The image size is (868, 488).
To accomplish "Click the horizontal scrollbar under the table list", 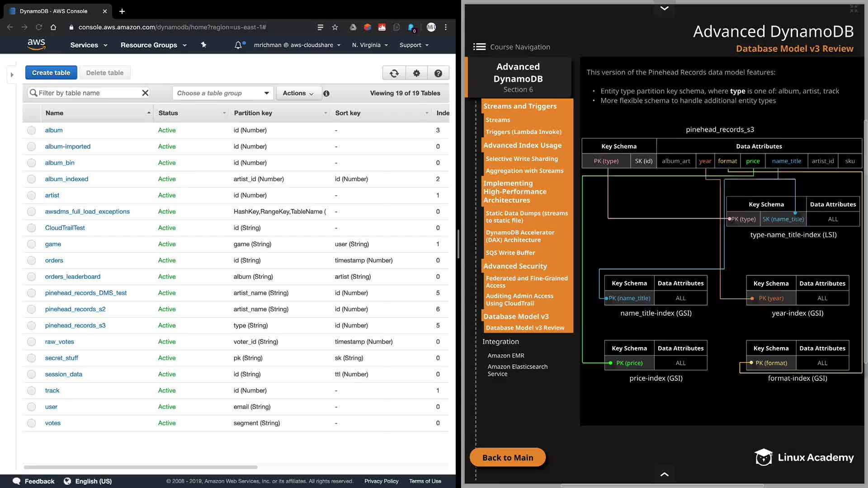I will [x=141, y=467].
